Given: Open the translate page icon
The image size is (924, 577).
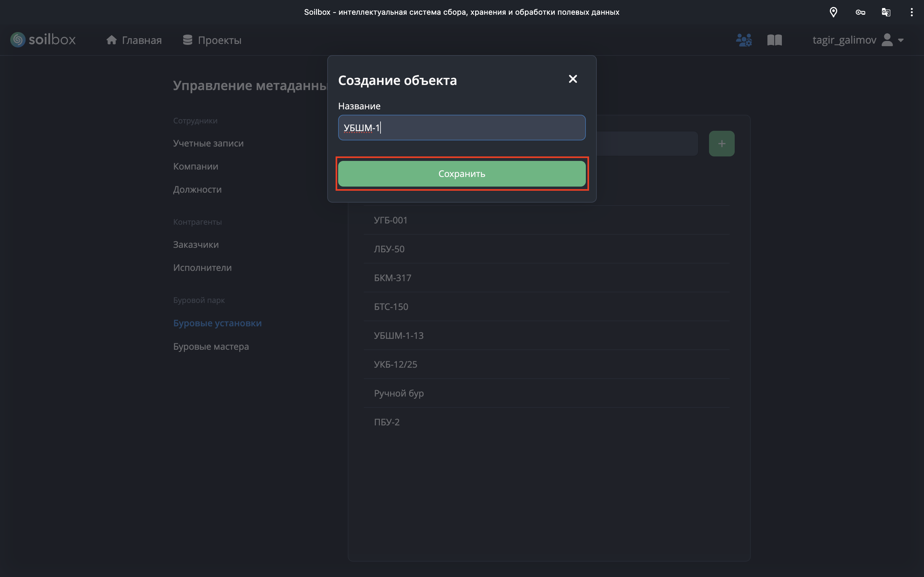Looking at the screenshot, I should 886,12.
